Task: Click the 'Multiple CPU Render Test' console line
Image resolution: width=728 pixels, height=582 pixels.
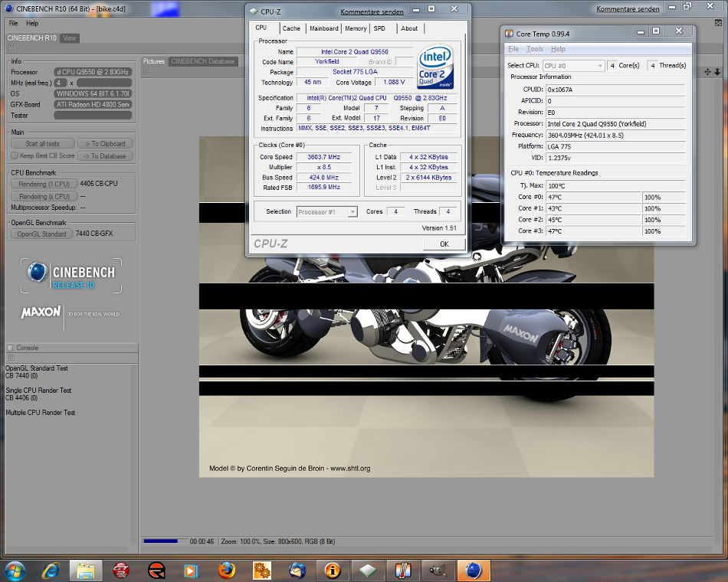Action: (41, 412)
